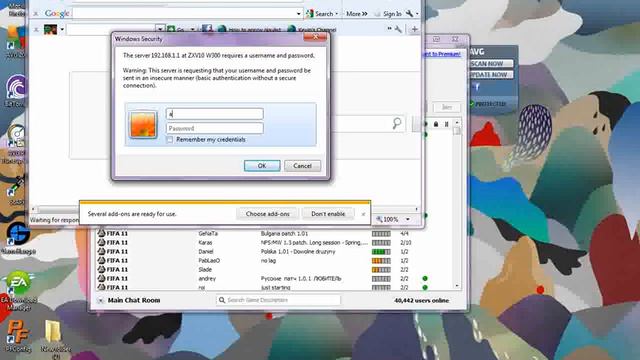Image resolution: width=640 pixels, height=360 pixels.
Task: Focus the username field
Action: 215,114
